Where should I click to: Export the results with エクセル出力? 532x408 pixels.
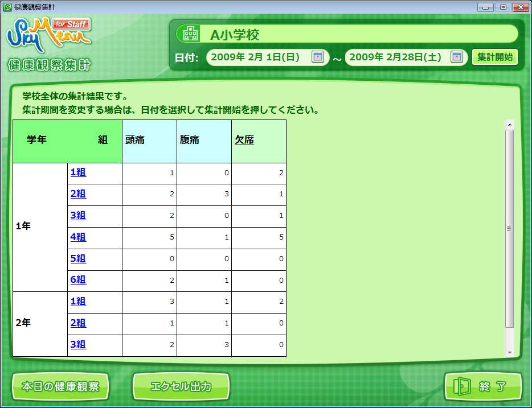click(x=181, y=386)
